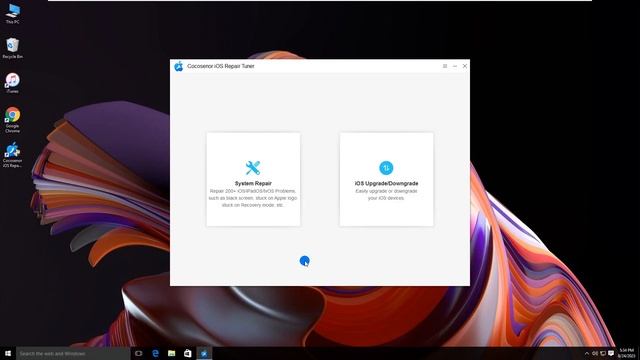Click the Cocosenor app logo in title bar

pyautogui.click(x=178, y=66)
